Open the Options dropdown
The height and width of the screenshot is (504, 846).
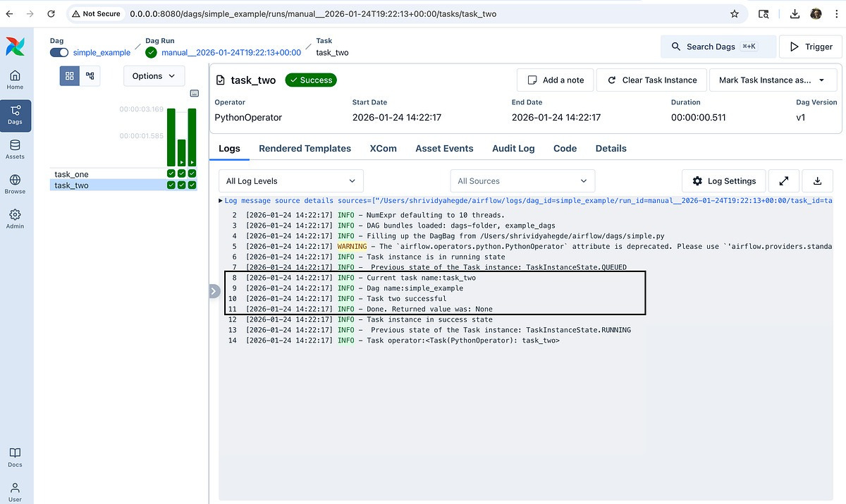154,76
